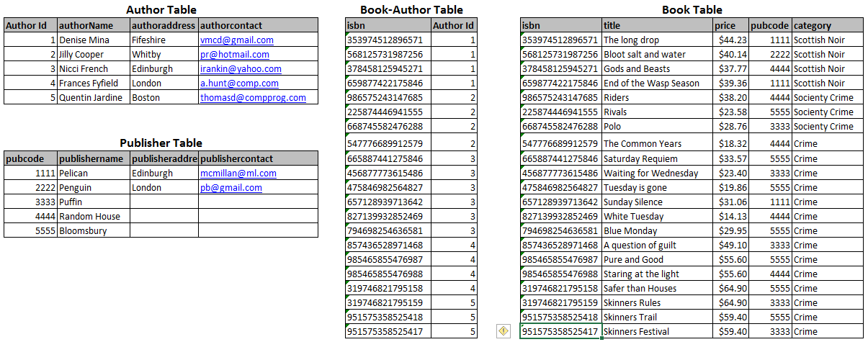Image resolution: width=868 pixels, height=342 pixels.
Task: Open the thomasd@compprog.com email link
Action: (253, 98)
